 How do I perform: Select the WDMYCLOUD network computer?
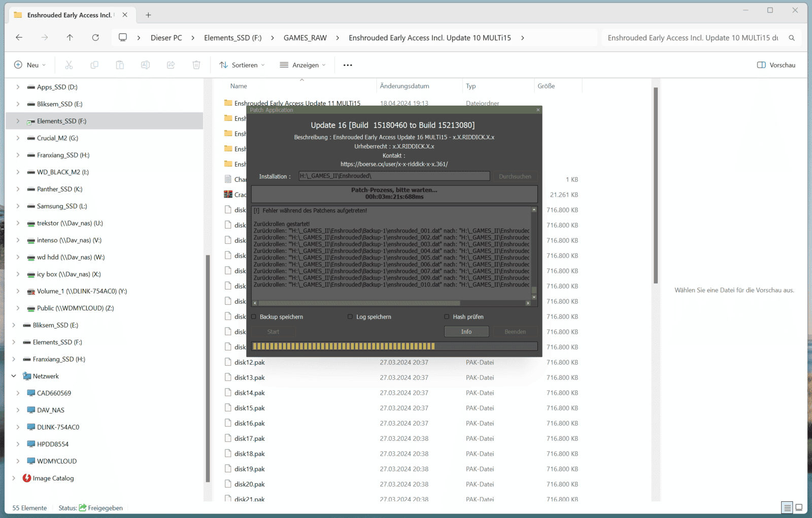click(x=57, y=461)
